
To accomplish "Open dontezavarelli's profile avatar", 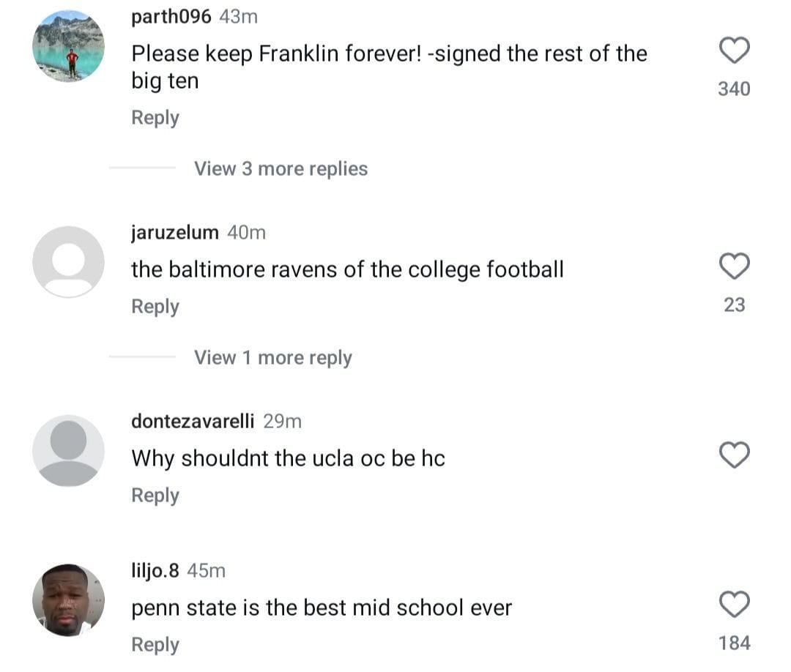I will (68, 451).
